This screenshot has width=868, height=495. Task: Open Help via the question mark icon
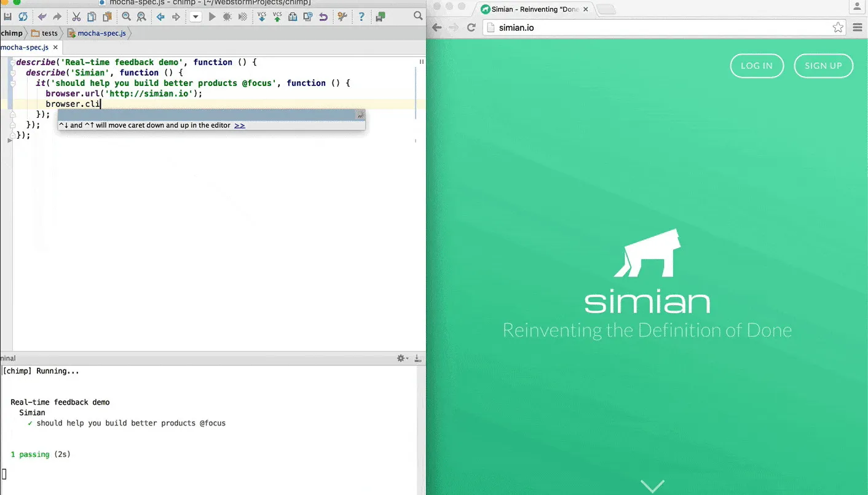361,17
